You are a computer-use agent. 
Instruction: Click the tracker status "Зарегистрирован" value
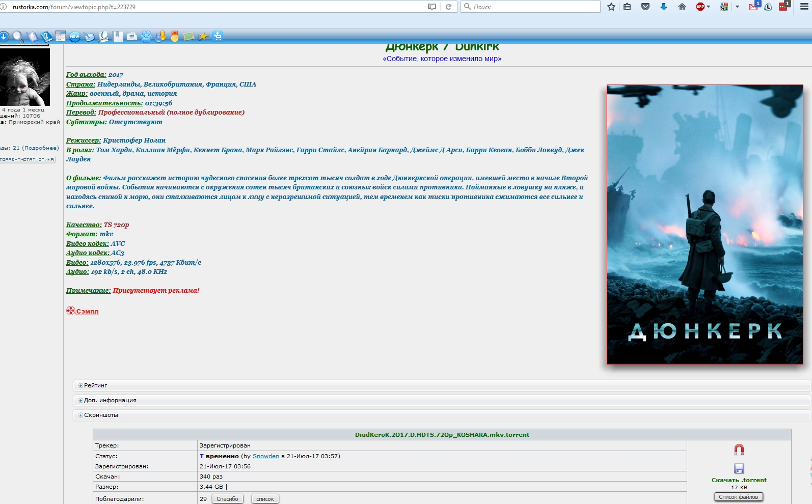[x=225, y=445]
